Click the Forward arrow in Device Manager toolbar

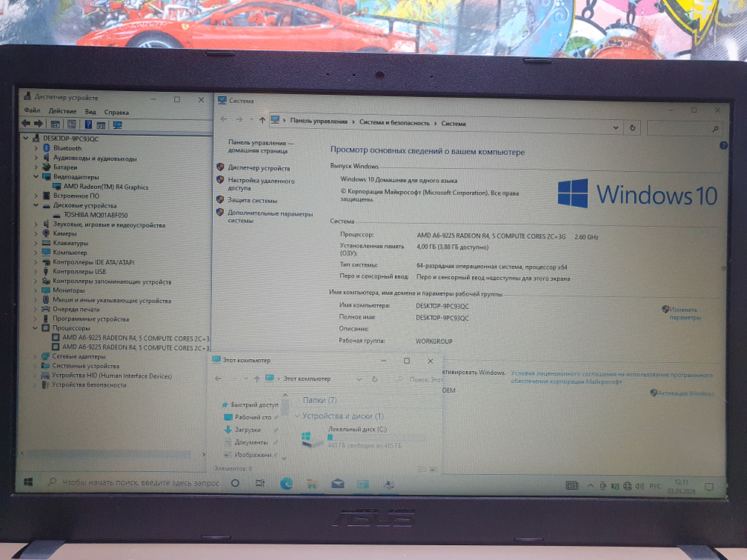(x=39, y=124)
